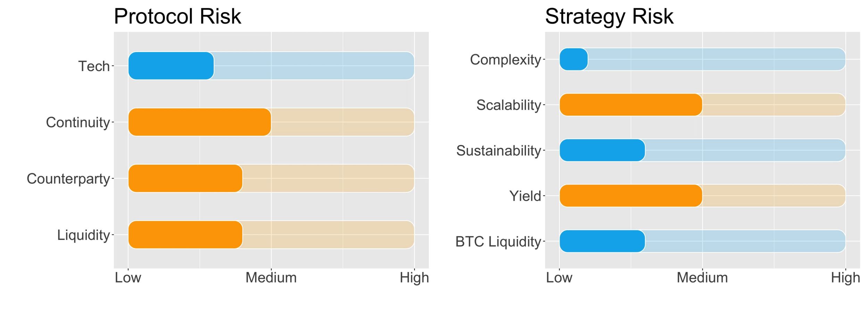Click Low label under Protocol Risk chart

[x=128, y=278]
